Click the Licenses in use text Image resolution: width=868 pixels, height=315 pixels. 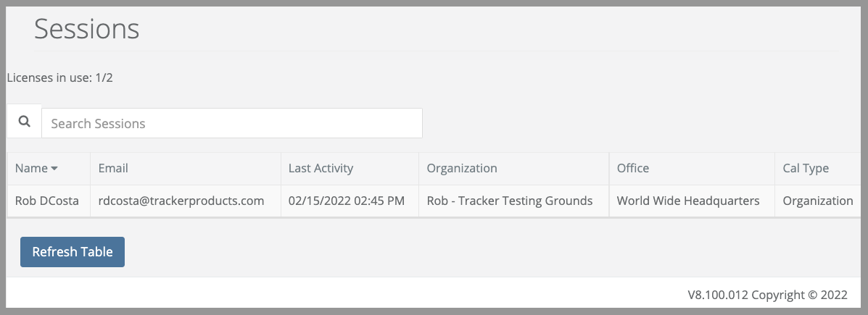[59, 78]
